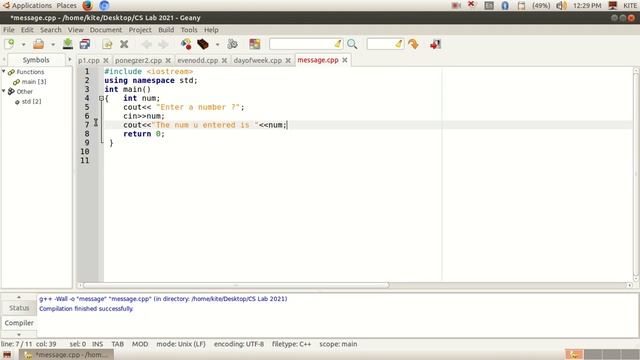640x360 pixels.
Task: Switch to the p1.cpp tab
Action: click(x=89, y=60)
